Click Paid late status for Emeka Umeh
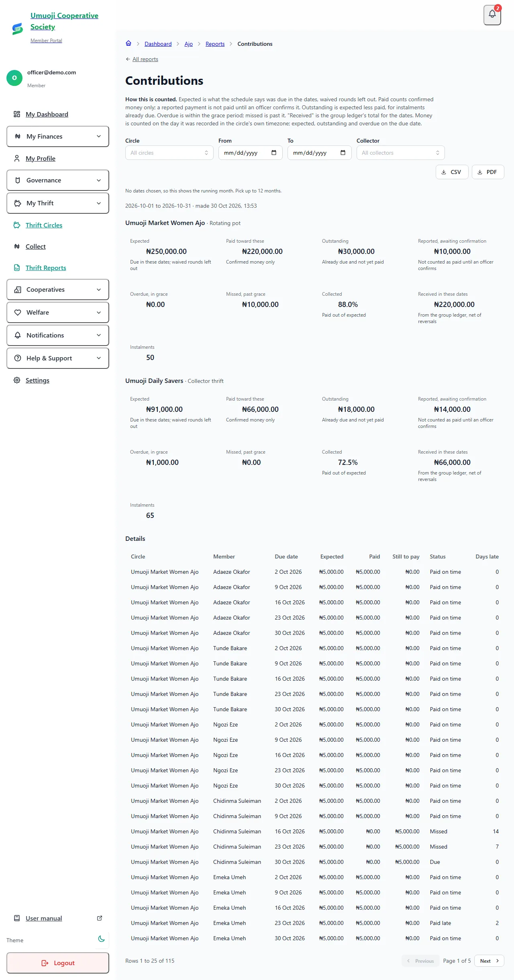514x980 pixels. click(x=440, y=923)
